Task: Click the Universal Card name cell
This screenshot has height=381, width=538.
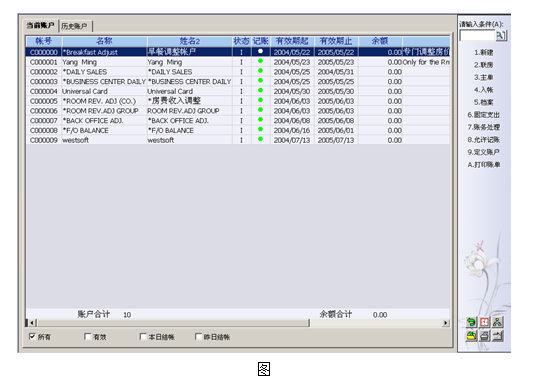Action: (104, 91)
